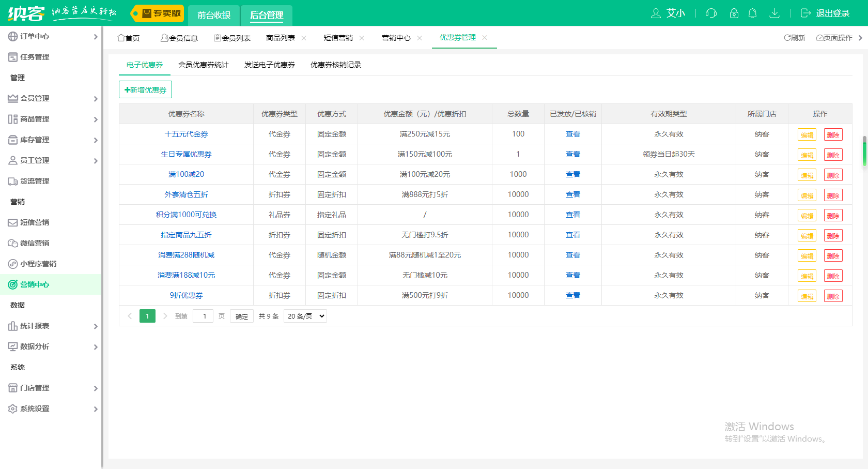Delete the 9折优惠券 coupon
This screenshot has height=469, width=868.
(833, 296)
